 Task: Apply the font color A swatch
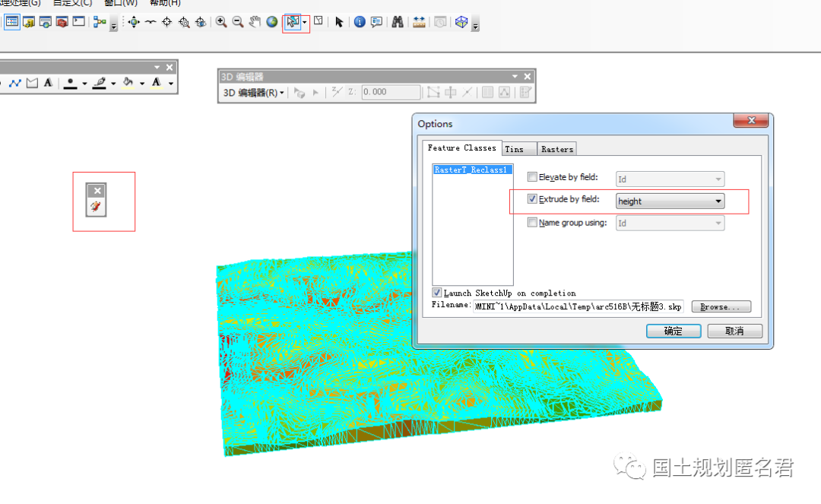(x=156, y=83)
